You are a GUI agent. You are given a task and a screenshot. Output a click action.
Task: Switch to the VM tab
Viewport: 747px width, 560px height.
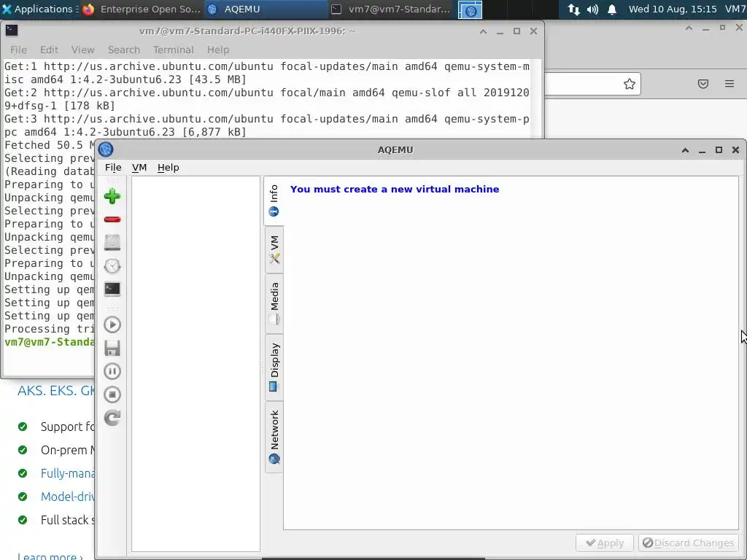tap(274, 249)
